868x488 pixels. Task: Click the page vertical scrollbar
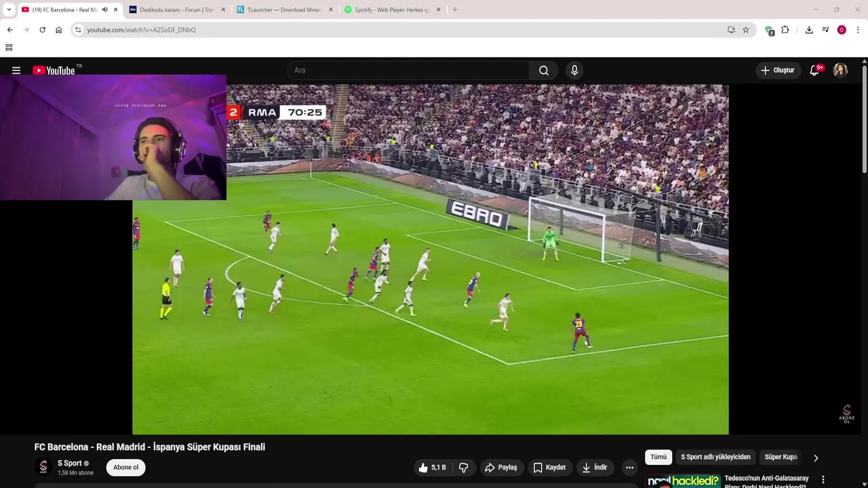coord(865,119)
